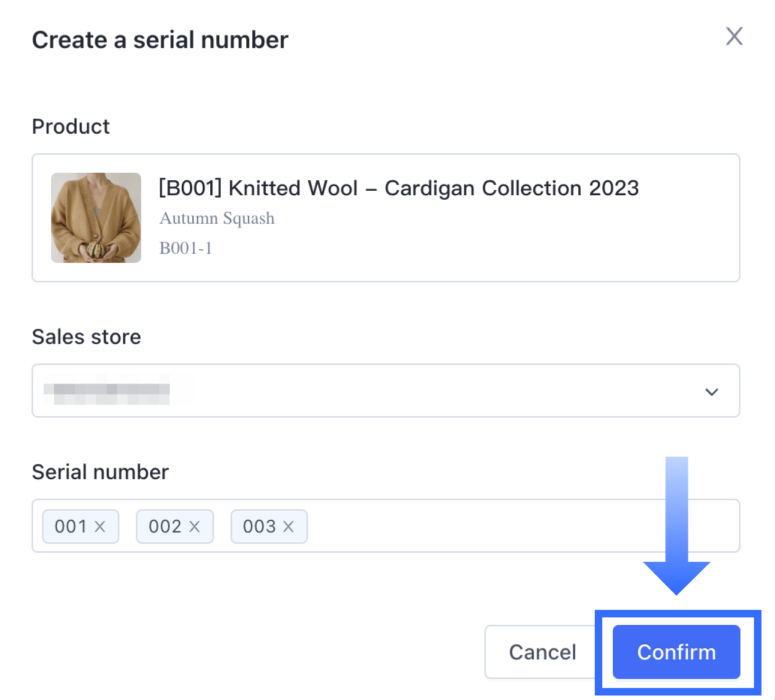Click the cardigan product thumbnail
775x700 pixels.
click(x=96, y=218)
